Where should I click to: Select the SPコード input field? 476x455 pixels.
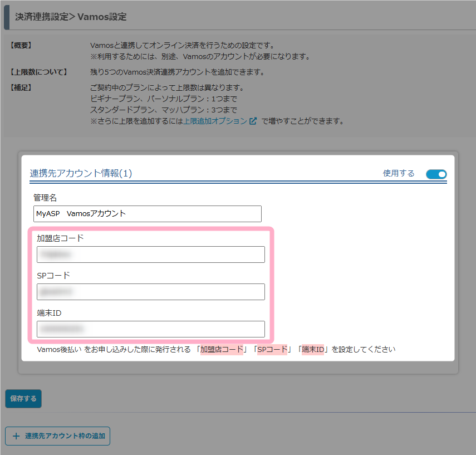[x=151, y=292]
